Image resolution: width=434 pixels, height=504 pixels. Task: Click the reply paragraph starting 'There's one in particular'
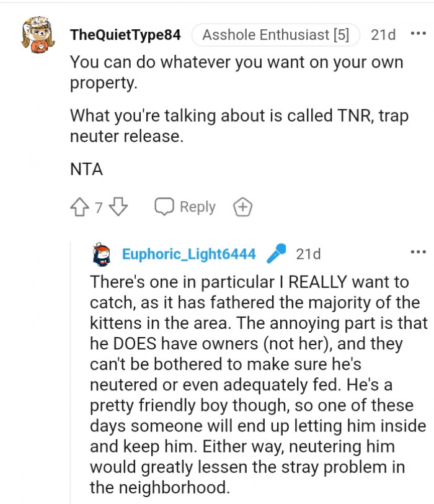[257, 385]
